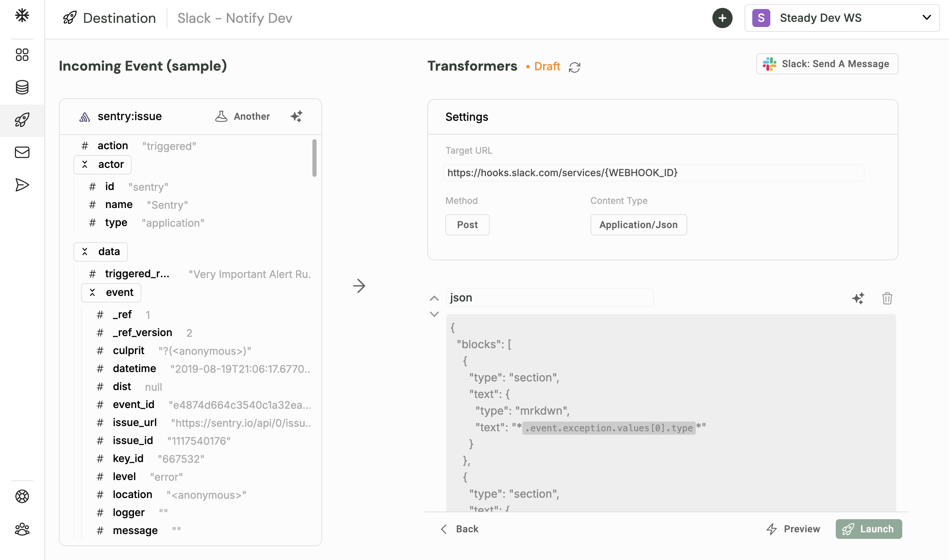Click the Target URL input field
Screen dimensions: 949x560
(x=653, y=173)
